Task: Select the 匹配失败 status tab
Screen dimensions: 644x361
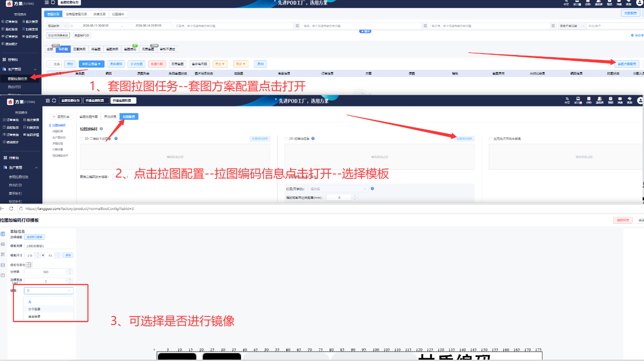Action: pos(79,49)
